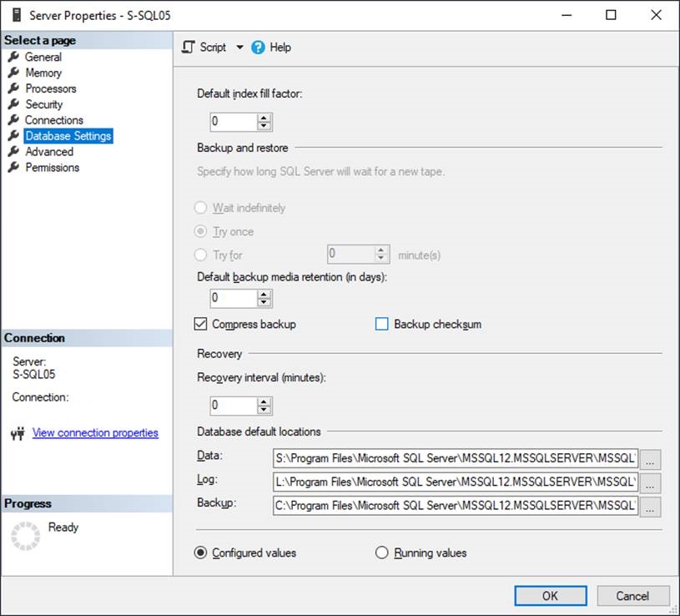Select the Running values radio button
Image resolution: width=680 pixels, height=616 pixels.
point(381,553)
